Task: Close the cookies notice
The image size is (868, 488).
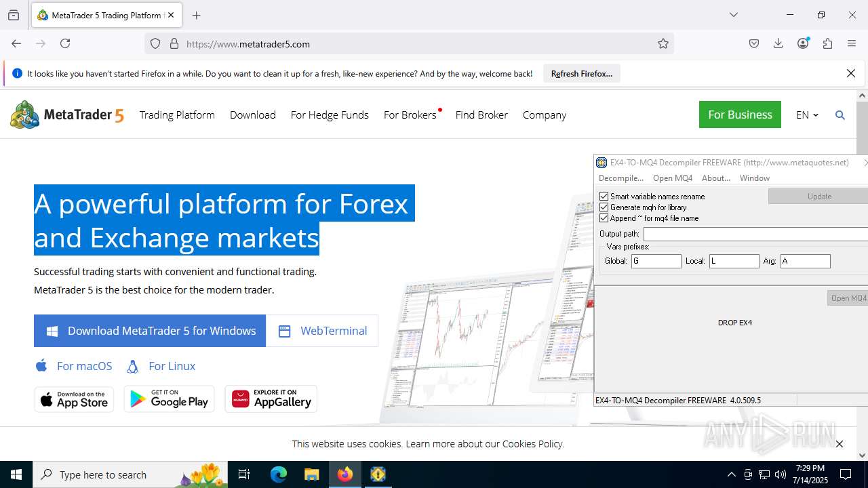Action: click(x=840, y=444)
